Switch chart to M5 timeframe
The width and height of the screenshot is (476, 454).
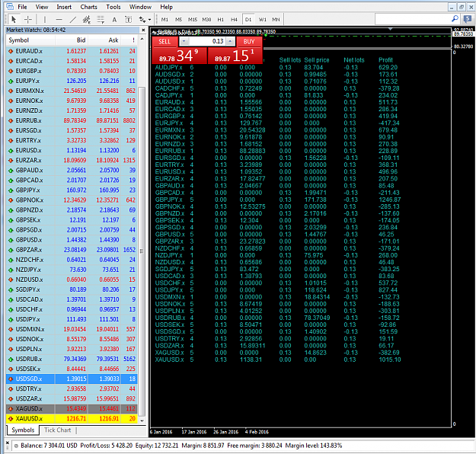click(178, 20)
